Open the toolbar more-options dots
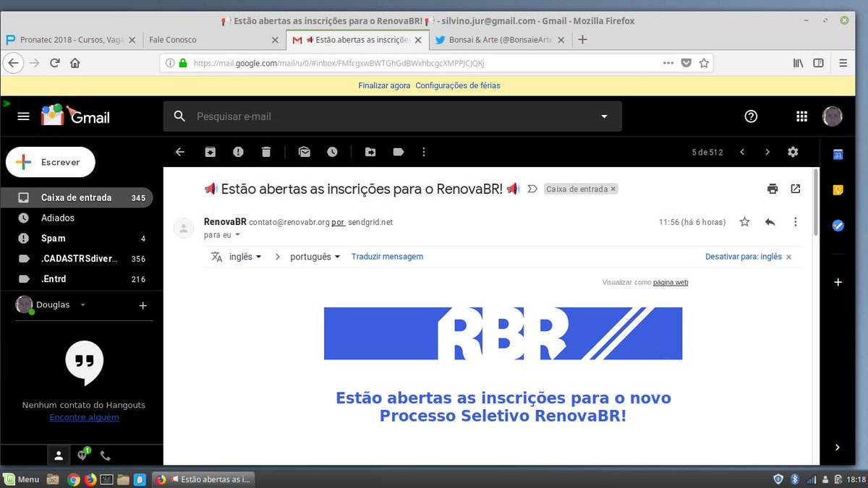Viewport: 868px width, 488px height. click(x=424, y=152)
